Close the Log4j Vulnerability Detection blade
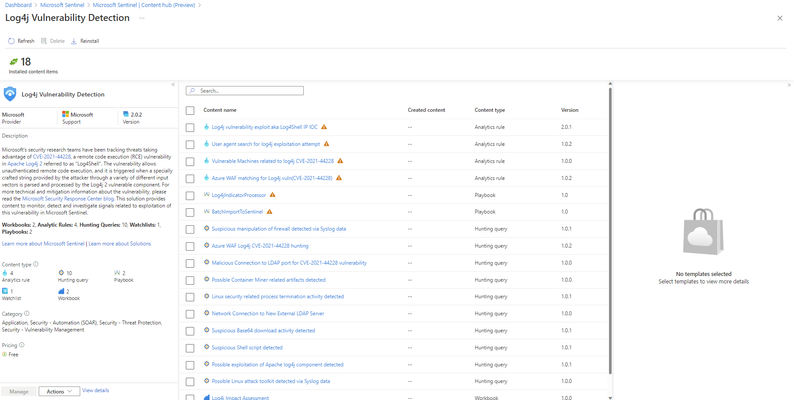 (x=779, y=18)
